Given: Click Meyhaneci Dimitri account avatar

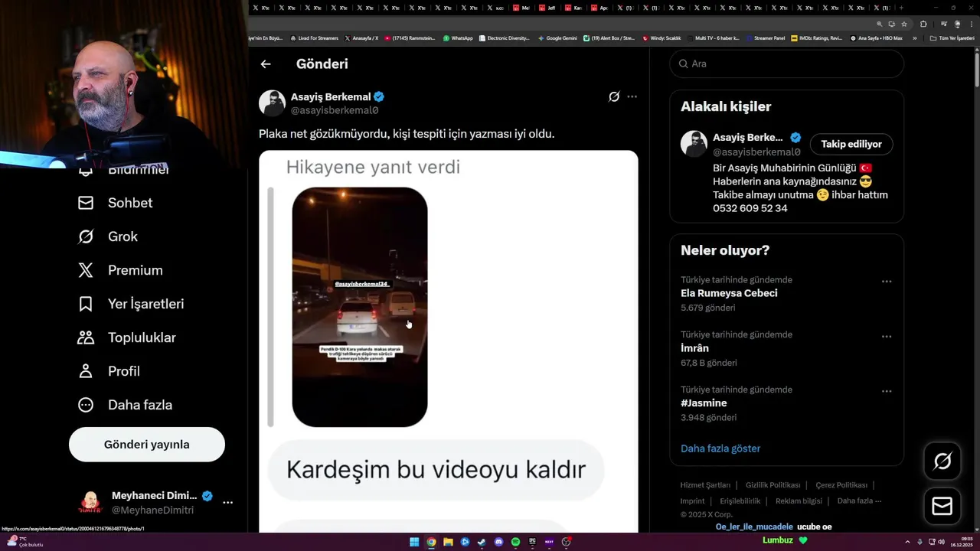Looking at the screenshot, I should click(x=90, y=503).
